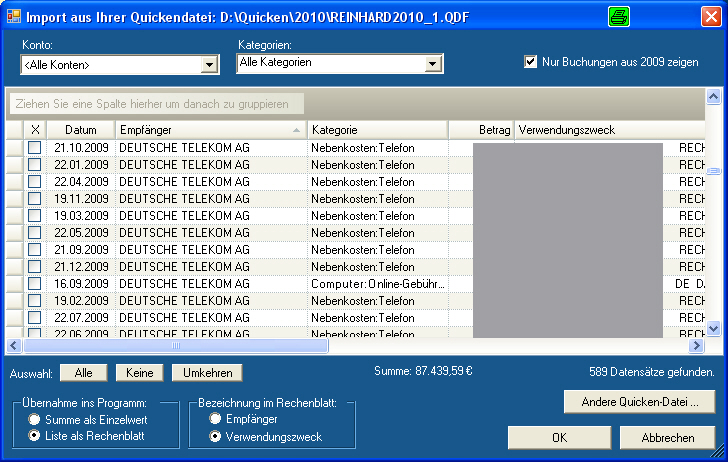This screenshot has width=728, height=462.
Task: Select all records with Alle button
Action: coord(84,373)
